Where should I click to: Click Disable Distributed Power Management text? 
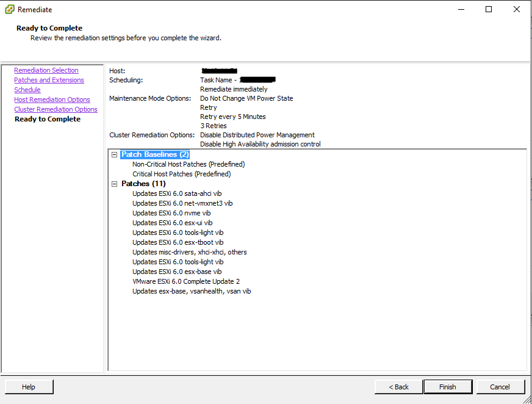pyautogui.click(x=257, y=135)
